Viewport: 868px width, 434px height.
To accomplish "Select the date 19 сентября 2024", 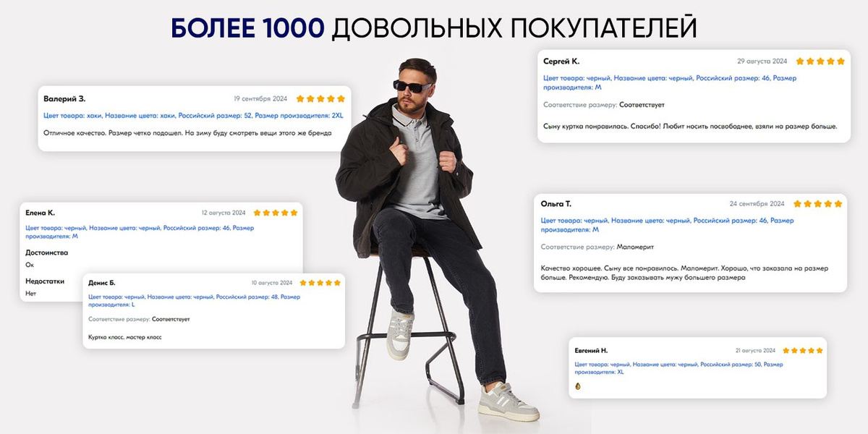I will tap(260, 98).
